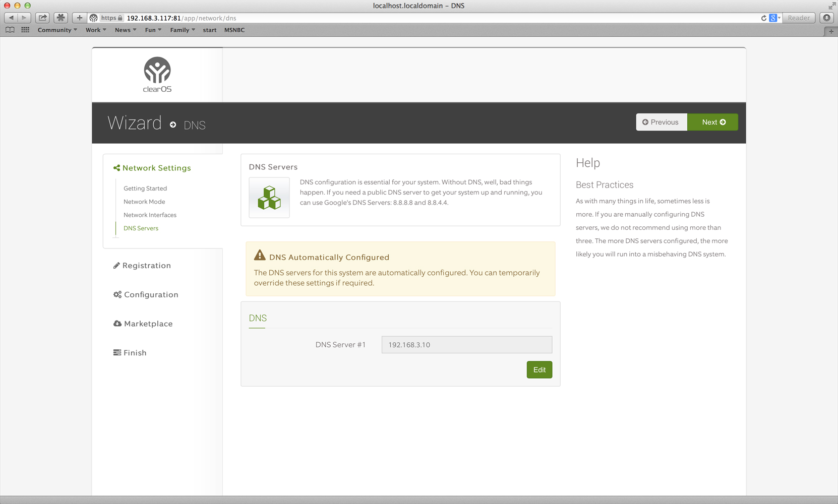Image resolution: width=838 pixels, height=504 pixels.
Task: Click the warning triangle in DNS notice
Action: click(x=260, y=256)
